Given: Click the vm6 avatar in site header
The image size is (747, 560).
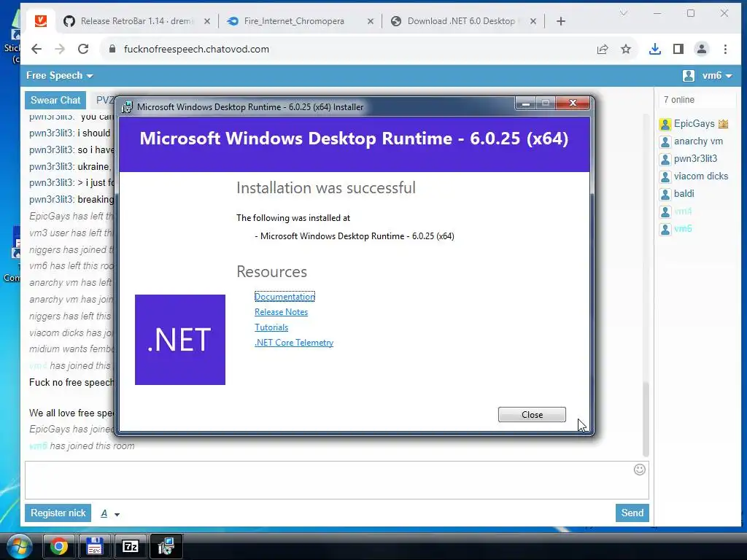Looking at the screenshot, I should pos(689,76).
